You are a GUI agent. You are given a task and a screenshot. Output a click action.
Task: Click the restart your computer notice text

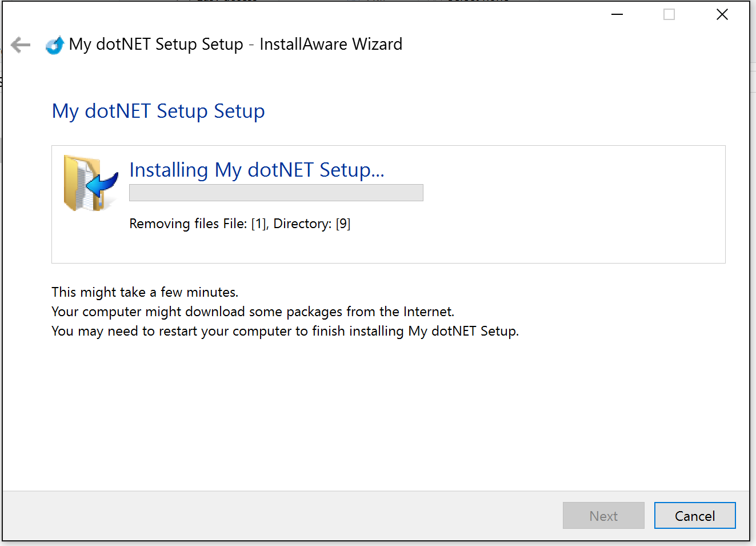click(x=285, y=331)
